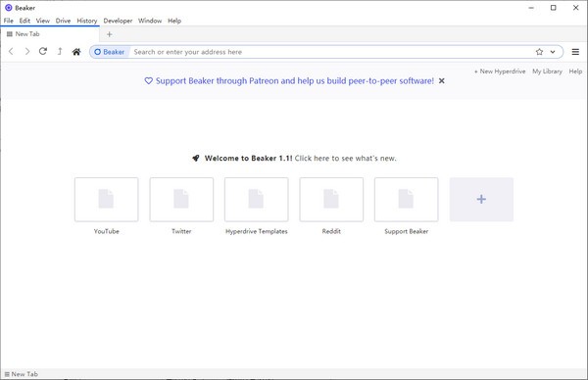Expand the address bar dropdown chevron

click(x=553, y=52)
